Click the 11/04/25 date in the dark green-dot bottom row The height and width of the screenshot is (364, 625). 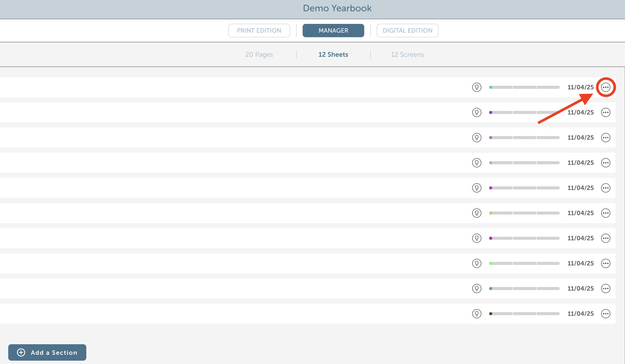[x=581, y=314]
